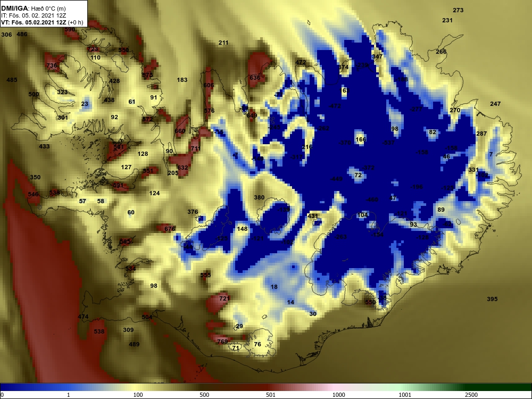Click the map value '104'
Image resolution: width=532 pixels, height=399 pixels.
(x=363, y=215)
